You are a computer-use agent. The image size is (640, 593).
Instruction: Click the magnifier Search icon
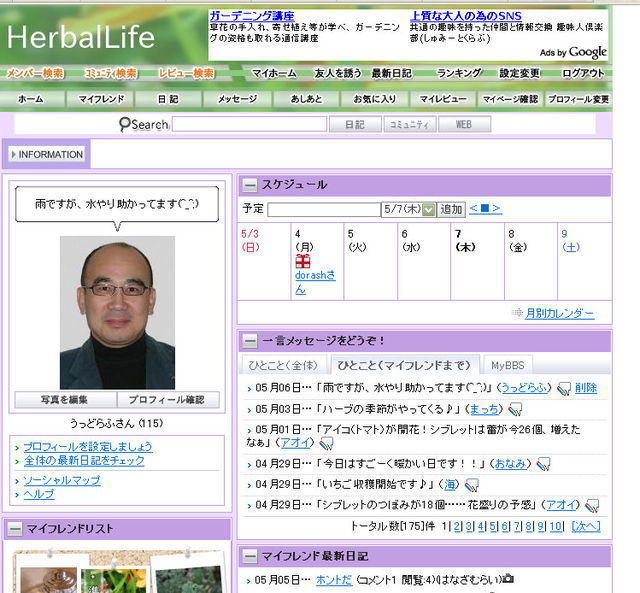[x=125, y=124]
